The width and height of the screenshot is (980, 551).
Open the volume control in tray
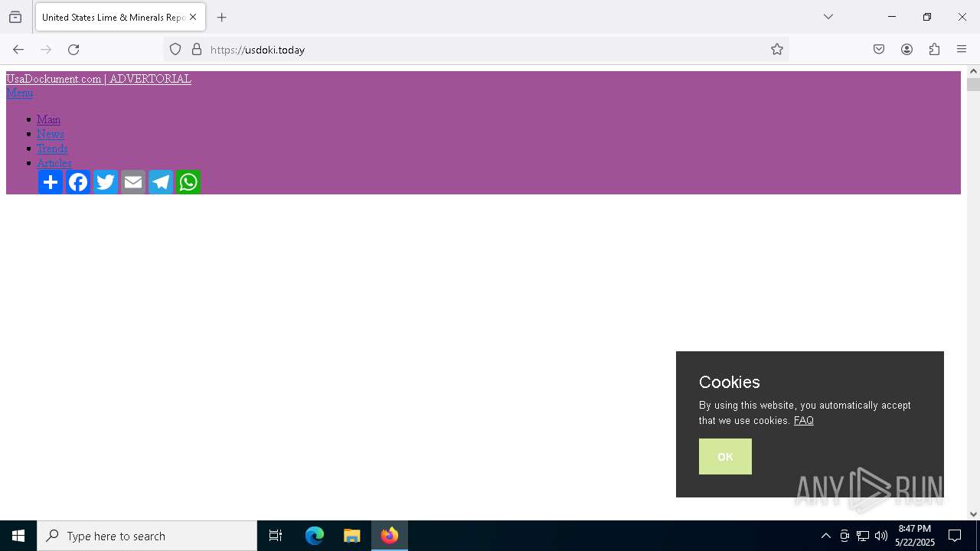(x=881, y=536)
